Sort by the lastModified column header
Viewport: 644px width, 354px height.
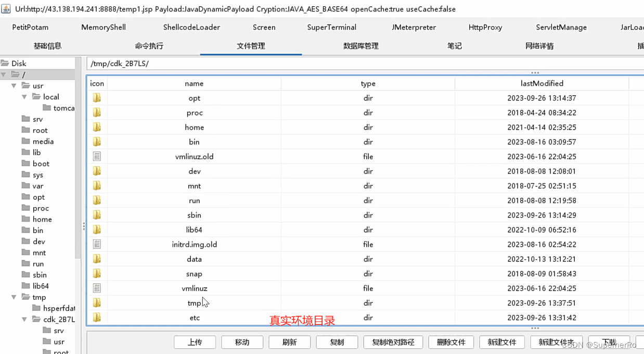542,83
